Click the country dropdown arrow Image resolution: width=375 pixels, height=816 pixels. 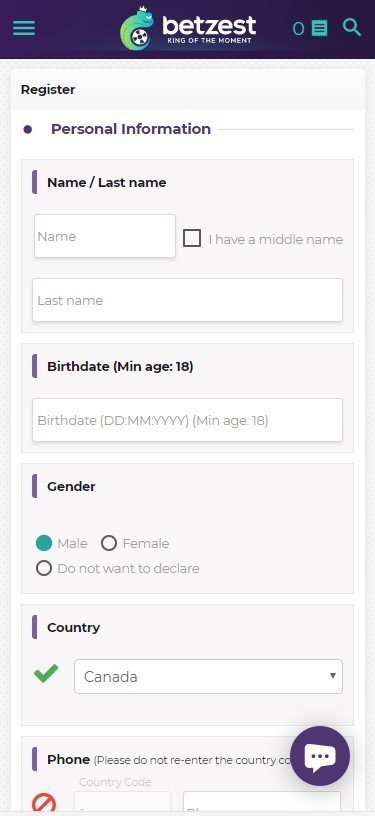pyautogui.click(x=333, y=676)
